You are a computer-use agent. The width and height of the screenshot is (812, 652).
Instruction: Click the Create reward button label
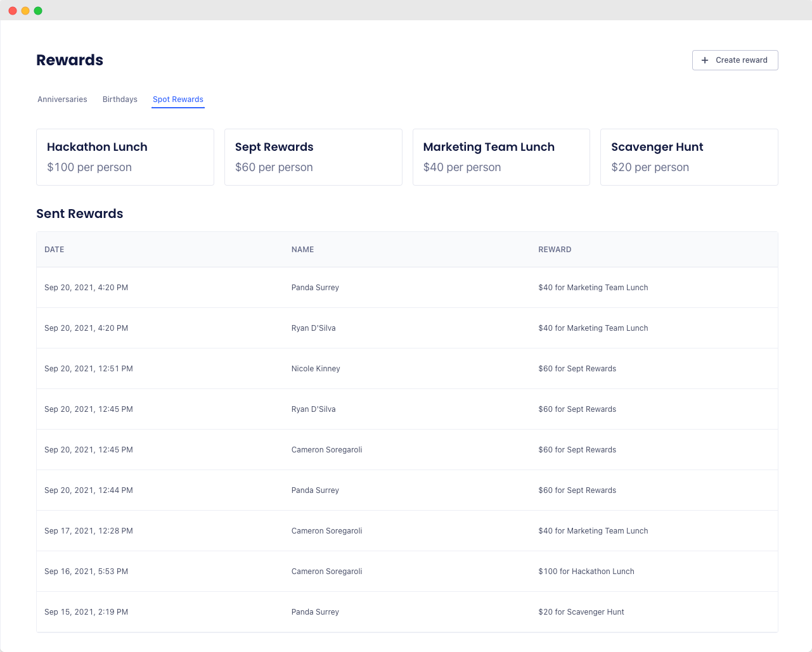[x=741, y=60]
